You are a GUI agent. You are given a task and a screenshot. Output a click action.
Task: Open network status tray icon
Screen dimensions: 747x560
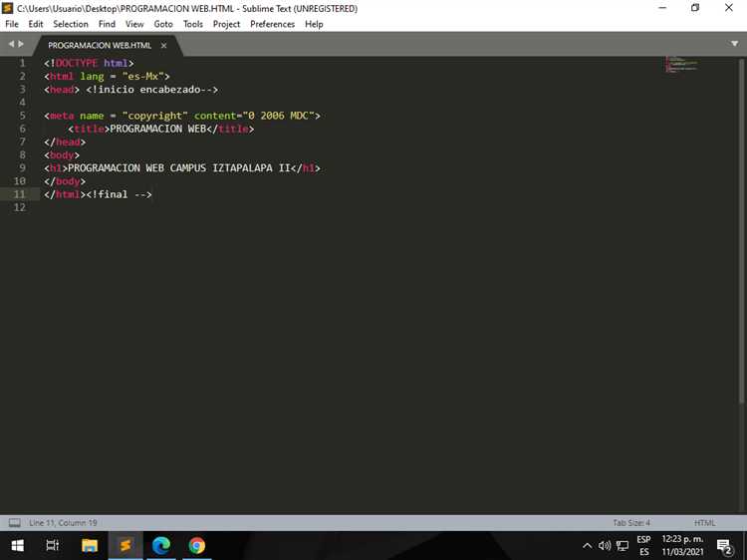pos(622,546)
